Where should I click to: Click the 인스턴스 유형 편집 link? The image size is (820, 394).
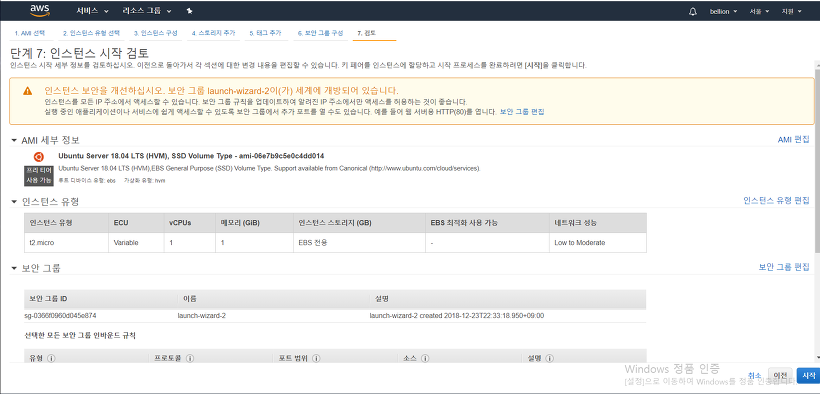776,200
